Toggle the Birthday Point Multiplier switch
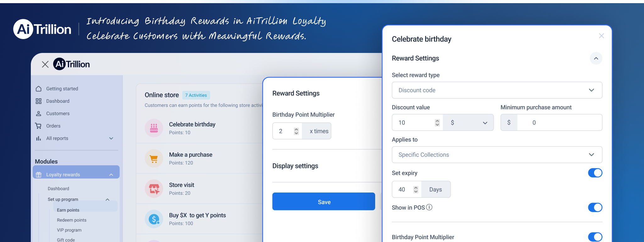The height and width of the screenshot is (242, 644). [x=595, y=237]
